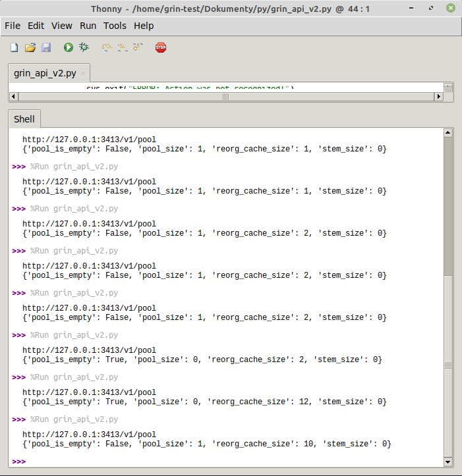Viewport: 462px width, 476px height.
Task: Click the Step out debug icon
Action: (138, 47)
